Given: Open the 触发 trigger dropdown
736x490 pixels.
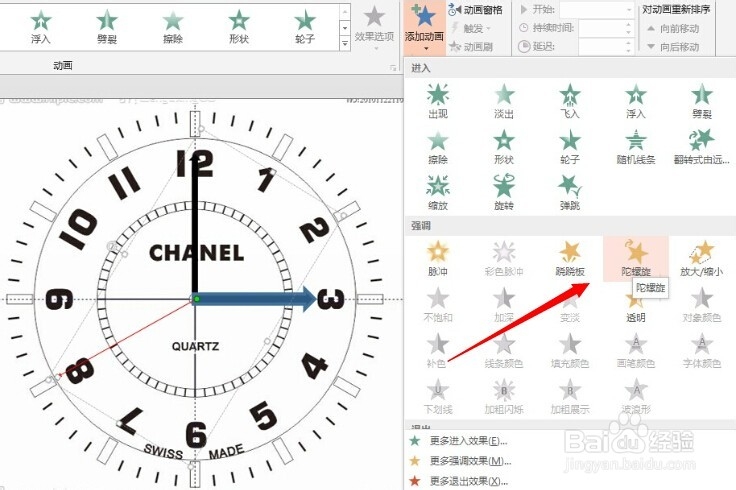Looking at the screenshot, I should [x=471, y=28].
